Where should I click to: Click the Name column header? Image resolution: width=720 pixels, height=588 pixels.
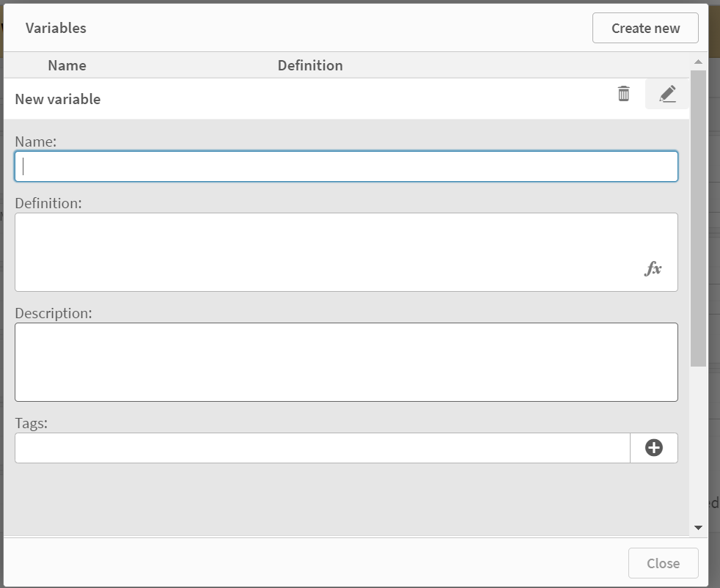pyautogui.click(x=67, y=65)
